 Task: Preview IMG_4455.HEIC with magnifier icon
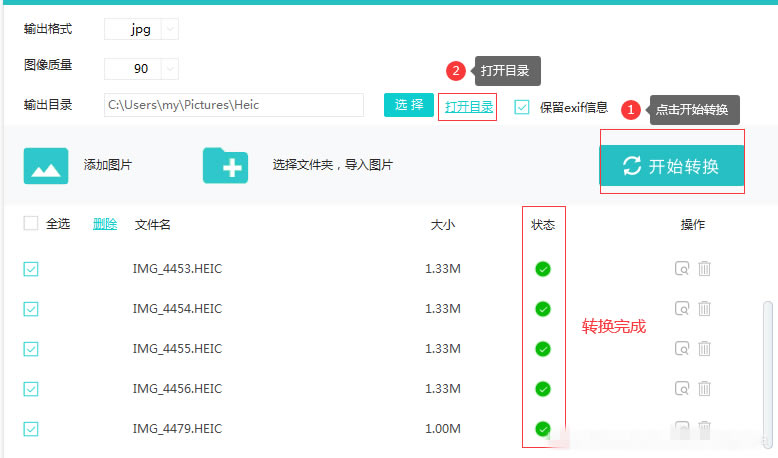(682, 348)
